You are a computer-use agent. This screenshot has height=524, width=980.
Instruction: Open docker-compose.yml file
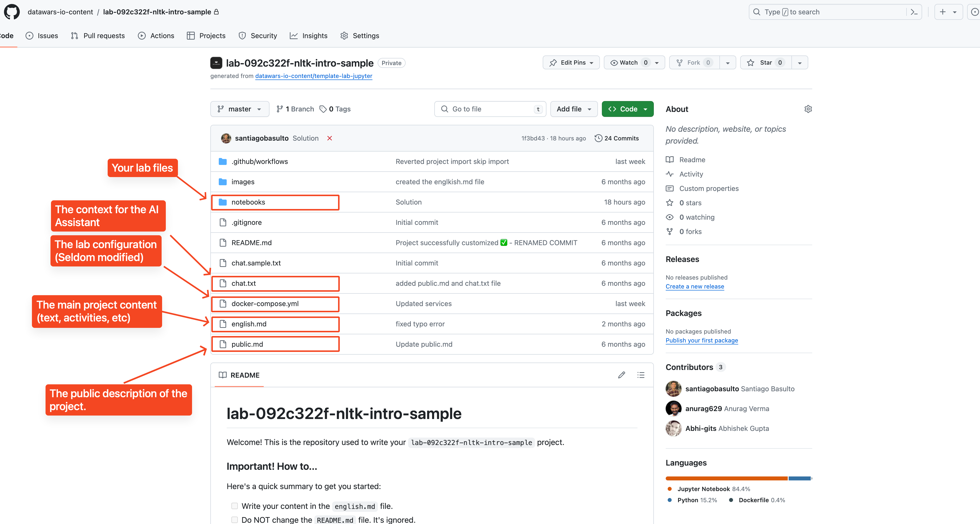click(x=265, y=304)
